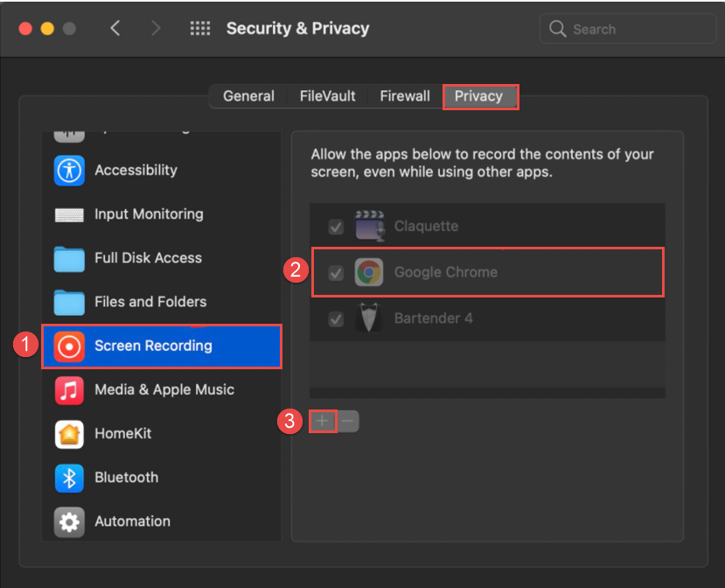Remove an app with the minus button
Viewport: 725px width, 588px height.
point(348,421)
